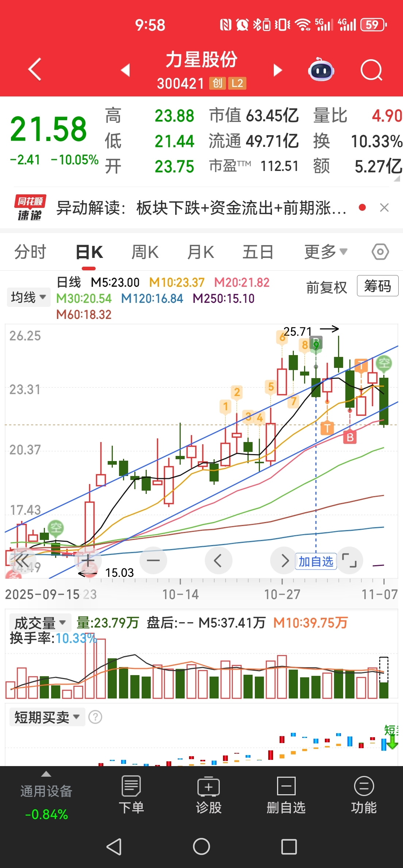Tap the 前复权 adjustment option
Image resolution: width=403 pixels, height=868 pixels.
point(326,288)
